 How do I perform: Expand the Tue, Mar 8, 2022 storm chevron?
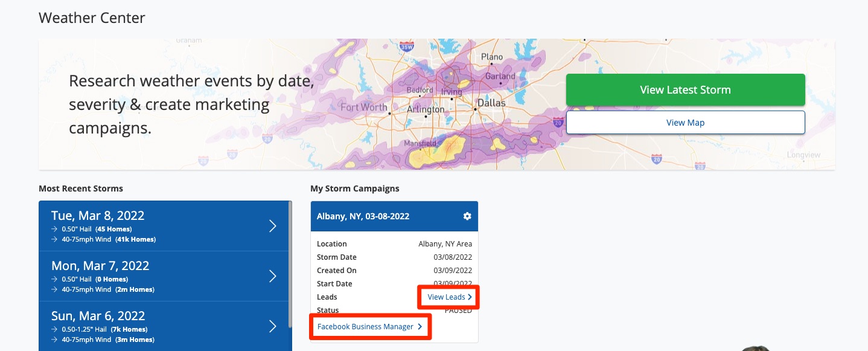[x=272, y=226]
